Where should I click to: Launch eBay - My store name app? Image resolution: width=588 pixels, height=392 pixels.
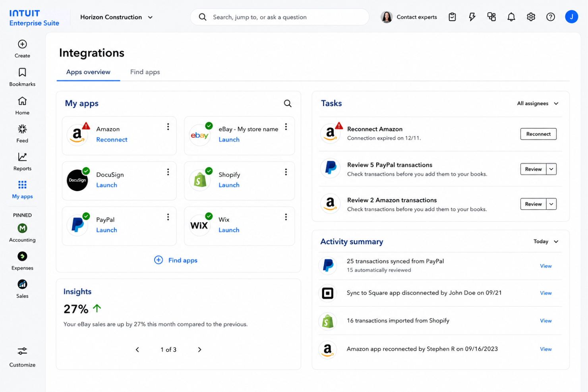[229, 140]
